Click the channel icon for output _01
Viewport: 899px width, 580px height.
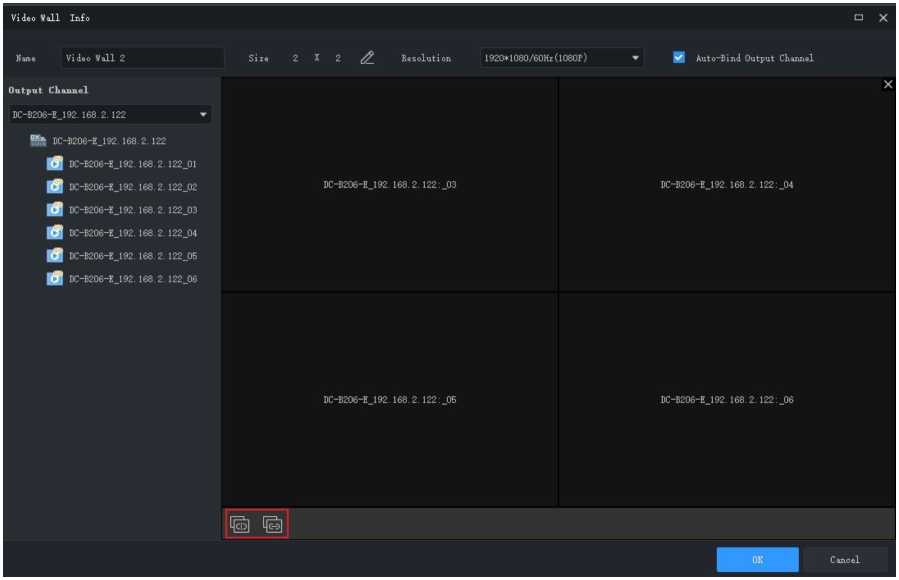[x=55, y=164]
